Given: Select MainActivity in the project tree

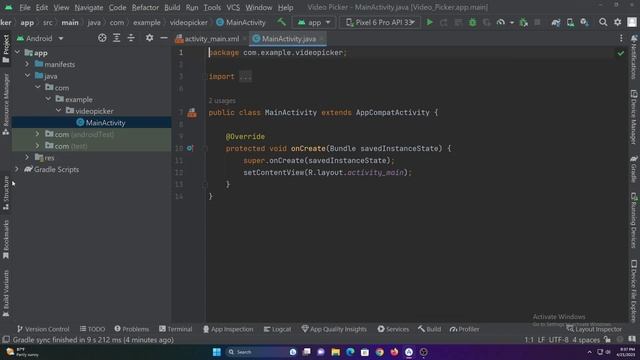Looking at the screenshot, I should 105,123.
